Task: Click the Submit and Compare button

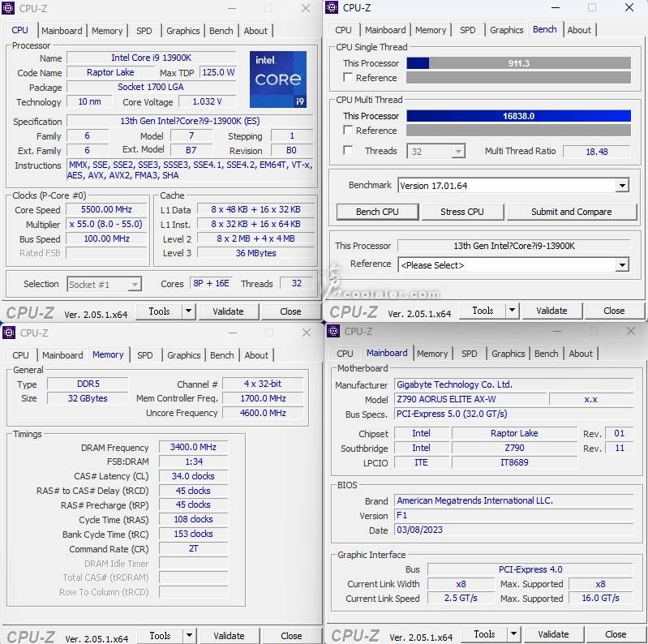Action: point(571,212)
